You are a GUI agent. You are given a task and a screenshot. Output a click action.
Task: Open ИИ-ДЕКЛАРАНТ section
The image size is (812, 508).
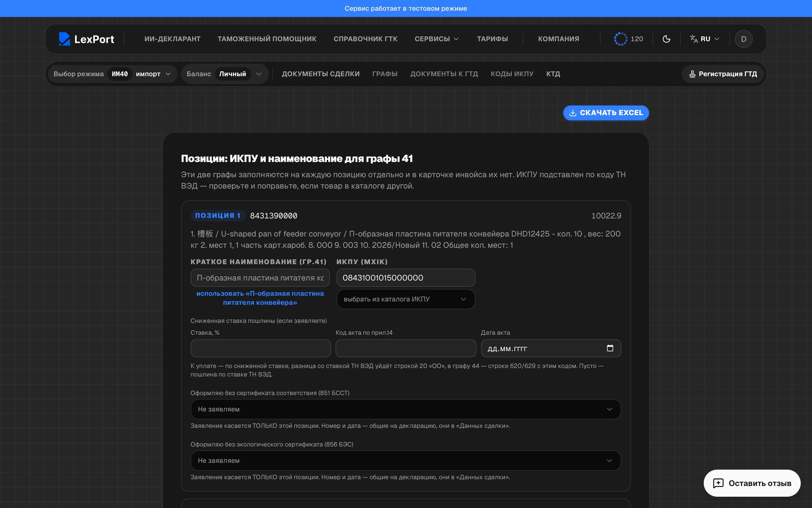click(173, 39)
